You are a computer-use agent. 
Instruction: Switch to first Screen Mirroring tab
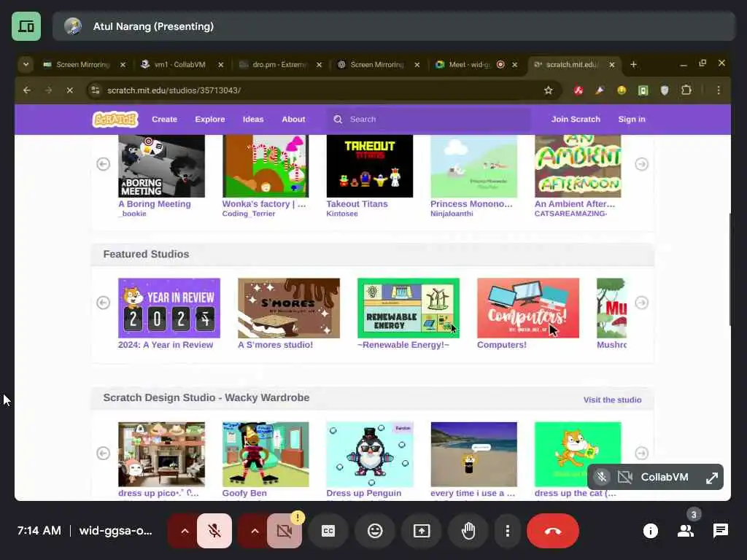(x=82, y=64)
